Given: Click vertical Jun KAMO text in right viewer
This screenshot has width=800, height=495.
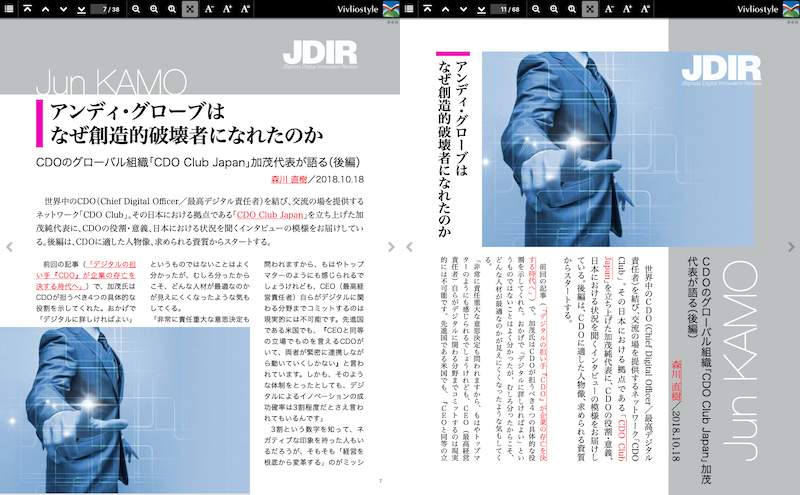Looking at the screenshot, I should pyautogui.click(x=742, y=361).
